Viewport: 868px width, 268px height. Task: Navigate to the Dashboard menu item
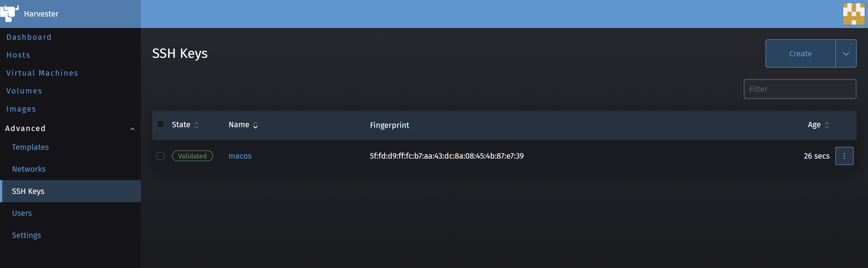point(29,37)
